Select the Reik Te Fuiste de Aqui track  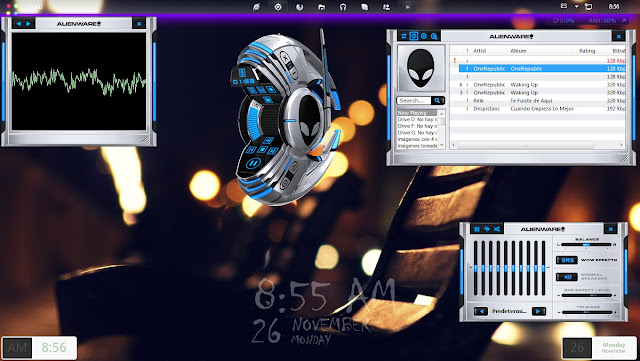pyautogui.click(x=542, y=100)
